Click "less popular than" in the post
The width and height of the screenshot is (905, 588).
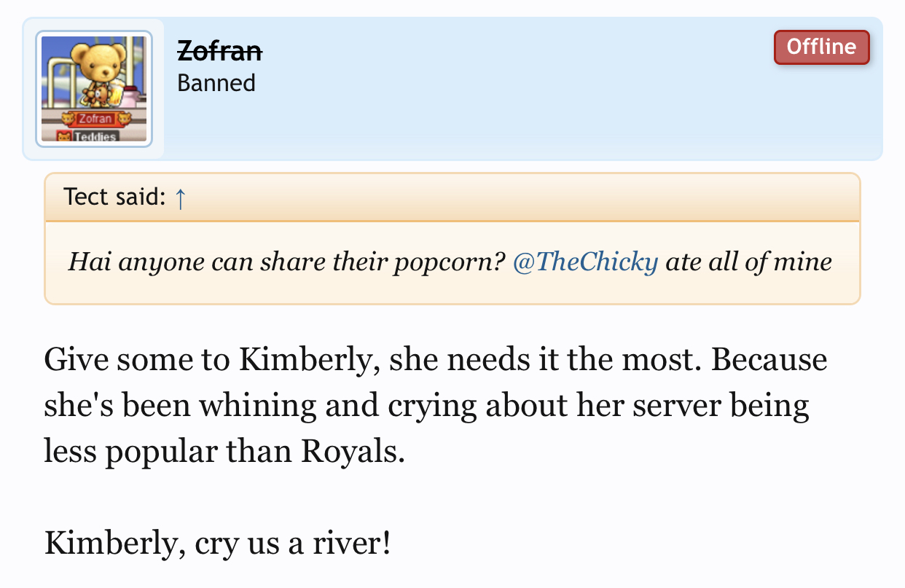tap(168, 452)
